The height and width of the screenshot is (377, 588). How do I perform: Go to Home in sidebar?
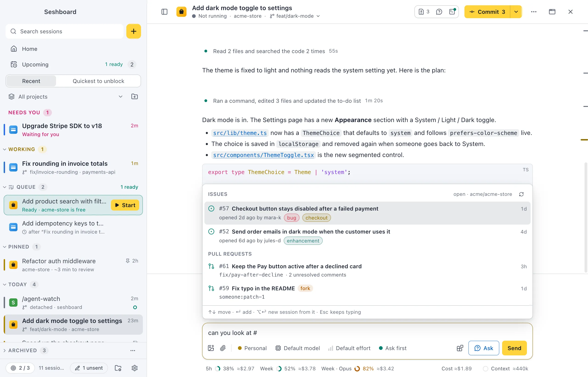tap(73, 49)
